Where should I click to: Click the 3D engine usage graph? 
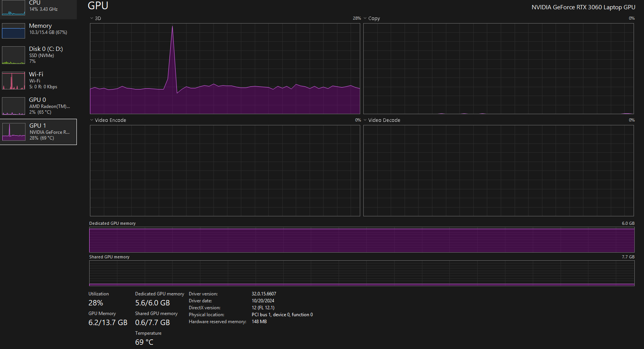pos(225,69)
